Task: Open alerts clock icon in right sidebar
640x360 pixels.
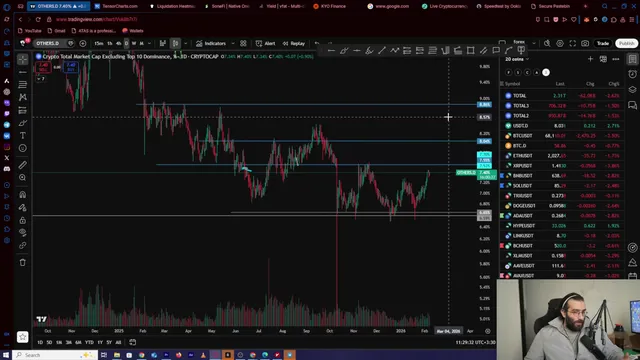Action: pos(633,74)
